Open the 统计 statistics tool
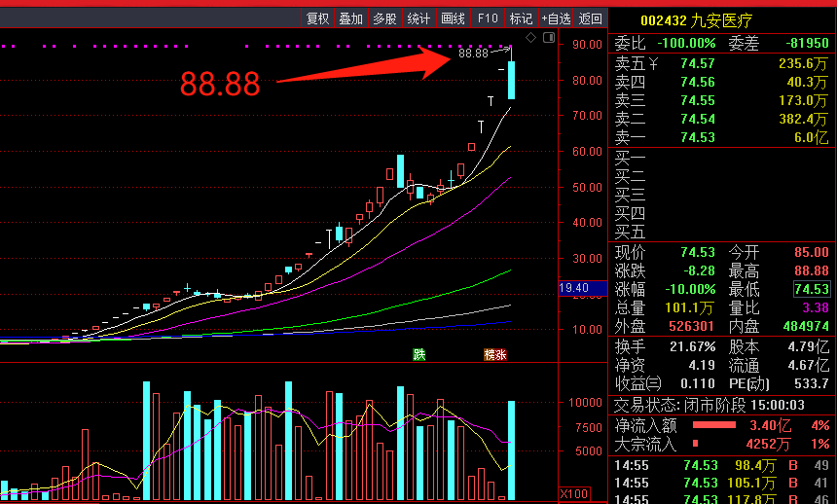 (418, 18)
